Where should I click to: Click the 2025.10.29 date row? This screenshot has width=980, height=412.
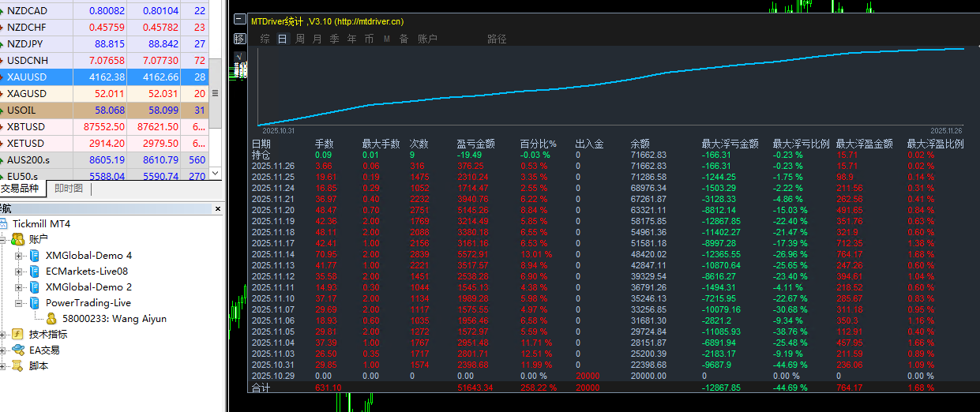coord(272,376)
